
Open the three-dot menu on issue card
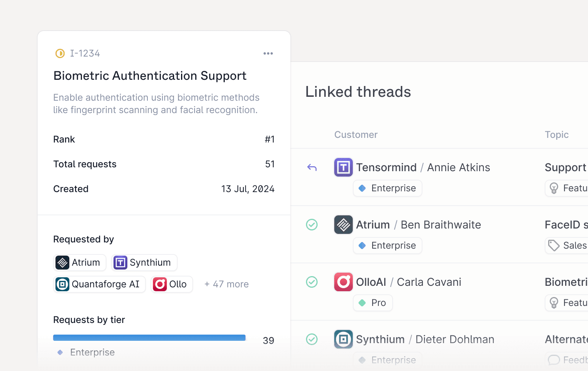[268, 53]
